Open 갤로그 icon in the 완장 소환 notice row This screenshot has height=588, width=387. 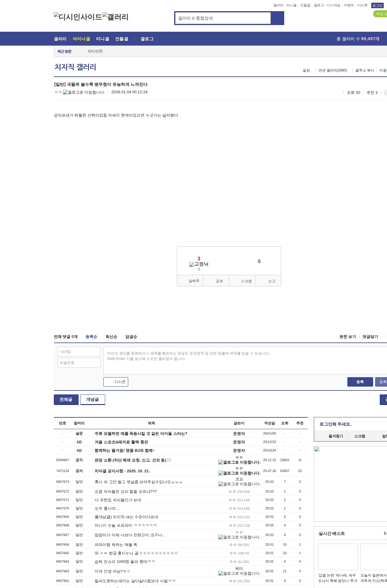[x=239, y=462]
